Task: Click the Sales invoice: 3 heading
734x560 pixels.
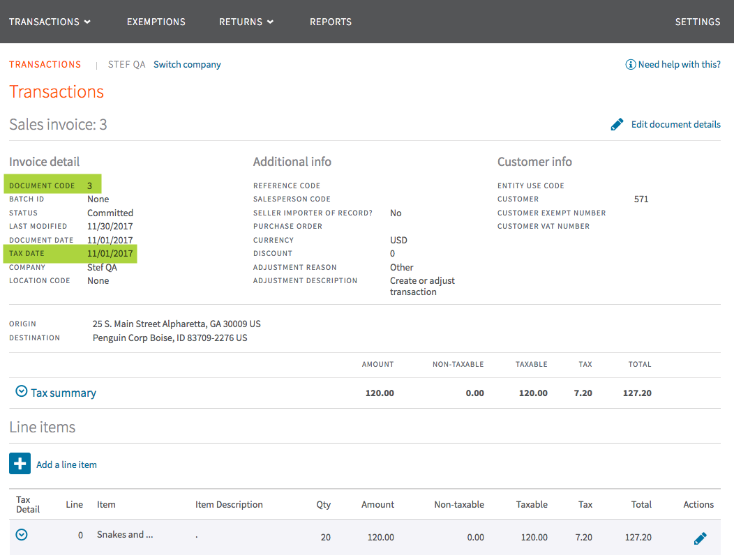Action: (x=58, y=124)
